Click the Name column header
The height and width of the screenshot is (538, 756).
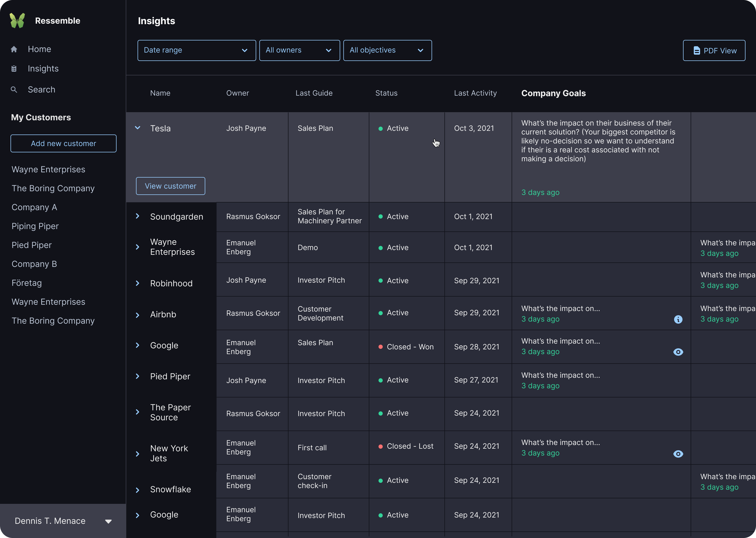[x=160, y=93]
